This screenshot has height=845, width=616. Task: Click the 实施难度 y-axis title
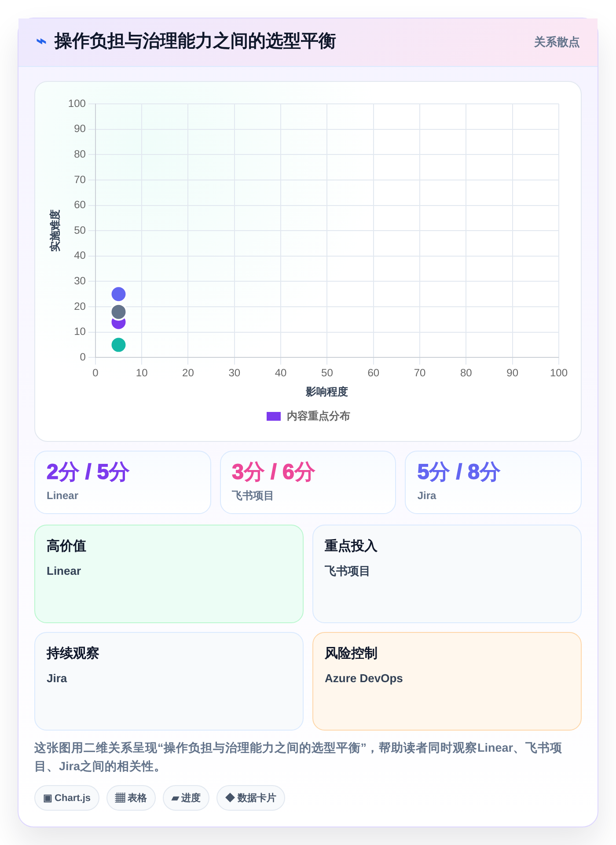55,230
